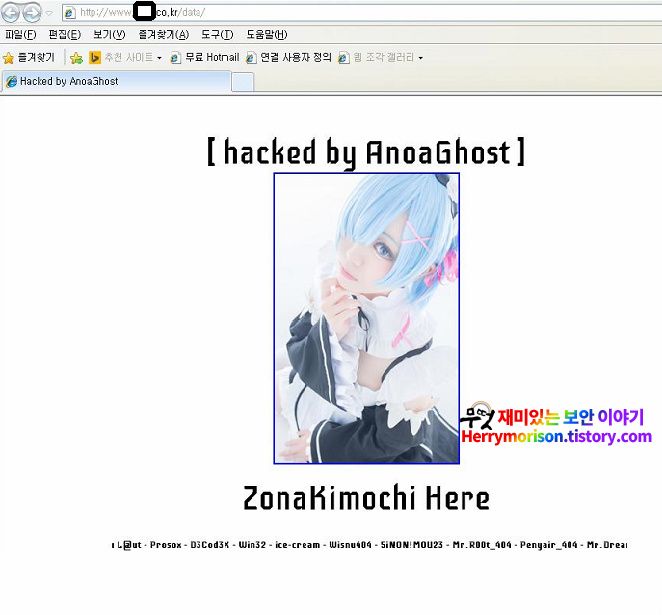The height and width of the screenshot is (615, 662).
Task: Click the ZonaKimochi Here text
Action: (x=366, y=498)
